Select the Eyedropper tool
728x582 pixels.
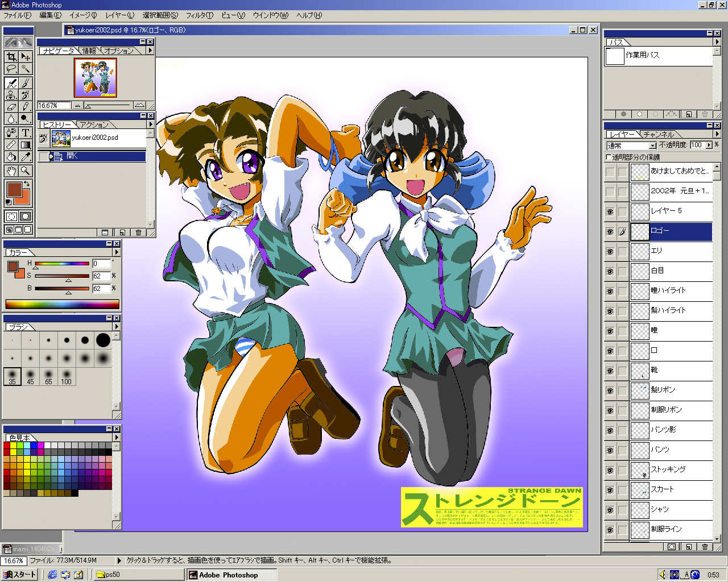tap(26, 157)
